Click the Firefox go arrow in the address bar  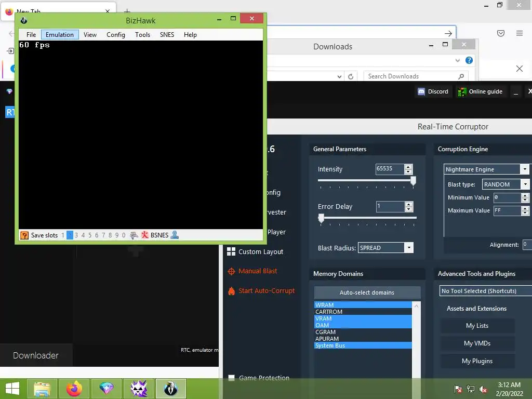point(448,33)
